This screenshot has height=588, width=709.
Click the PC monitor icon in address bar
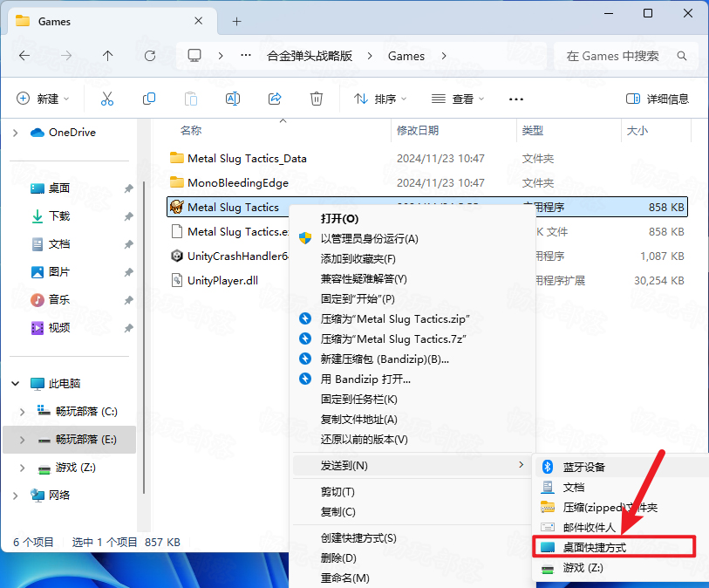[x=194, y=56]
